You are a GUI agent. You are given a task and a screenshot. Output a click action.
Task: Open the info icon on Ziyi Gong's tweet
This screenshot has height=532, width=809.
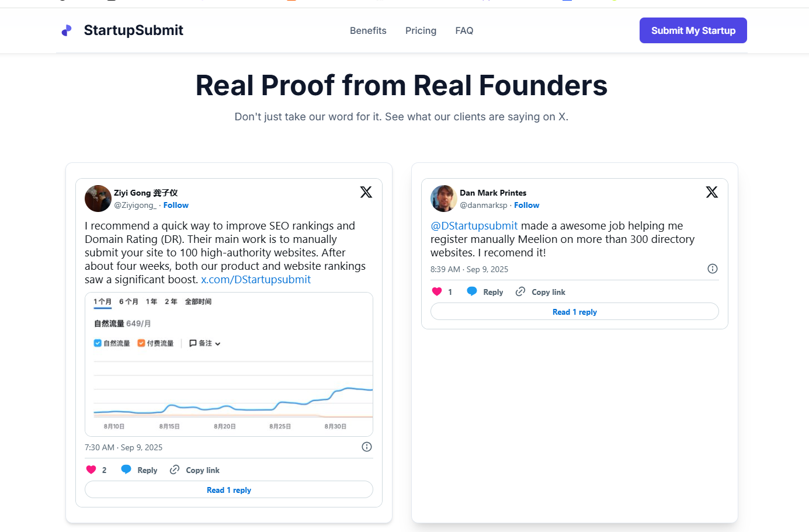[x=366, y=446]
